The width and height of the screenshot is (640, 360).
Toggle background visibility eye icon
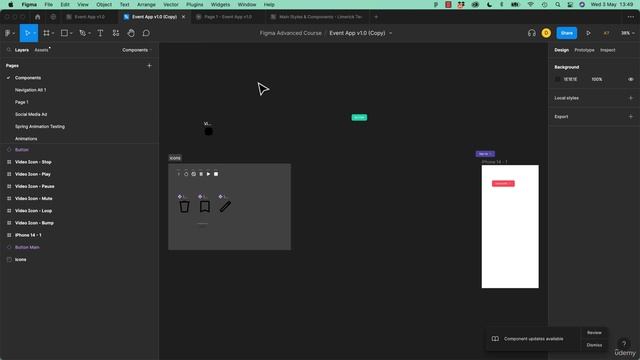tap(631, 79)
